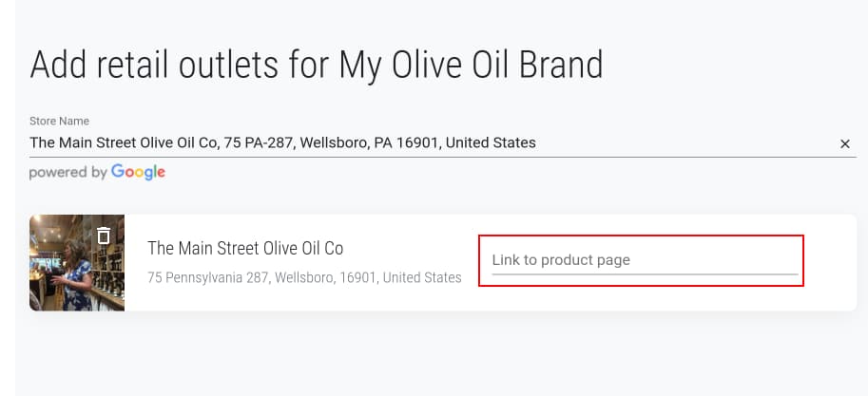868x396 pixels.
Task: Click the white card area right of link field
Action: (830, 263)
